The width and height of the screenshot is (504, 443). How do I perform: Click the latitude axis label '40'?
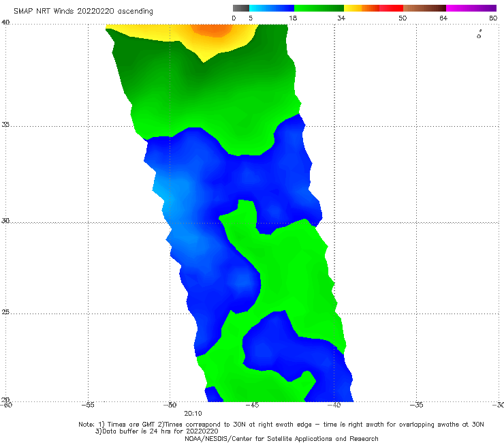pyautogui.click(x=5, y=22)
